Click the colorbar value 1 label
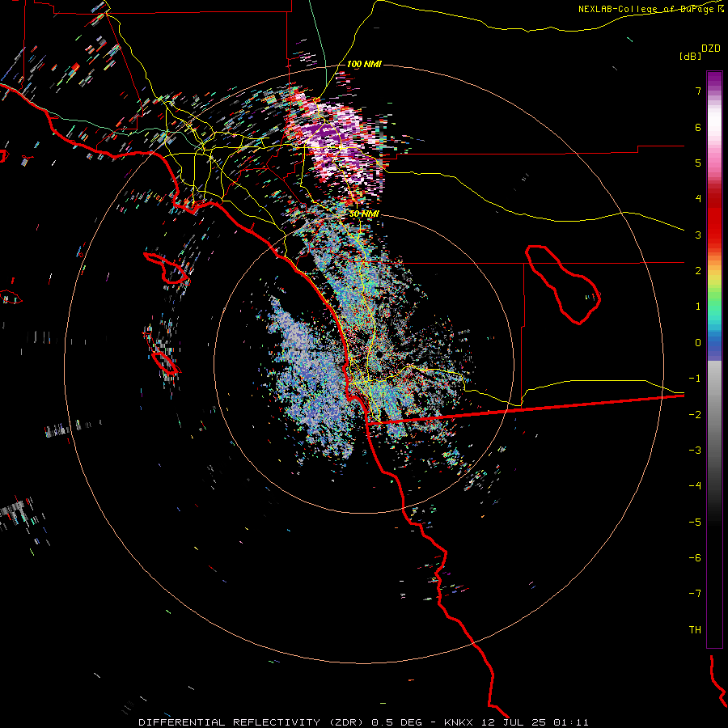The width and height of the screenshot is (728, 728). (x=698, y=307)
